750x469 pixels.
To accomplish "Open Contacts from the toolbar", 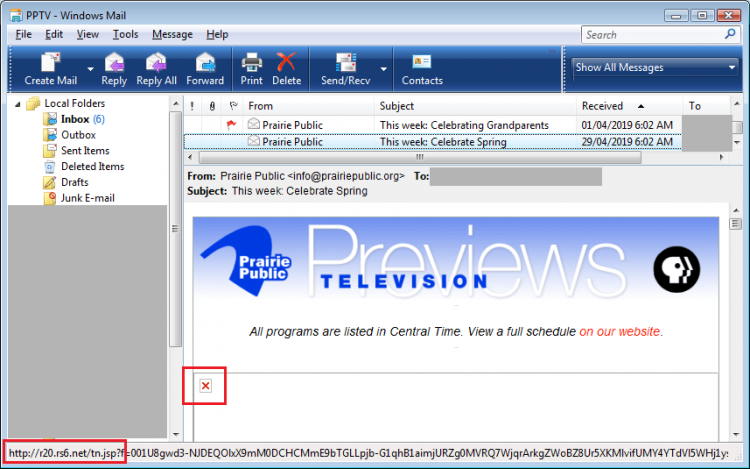I will pyautogui.click(x=422, y=69).
